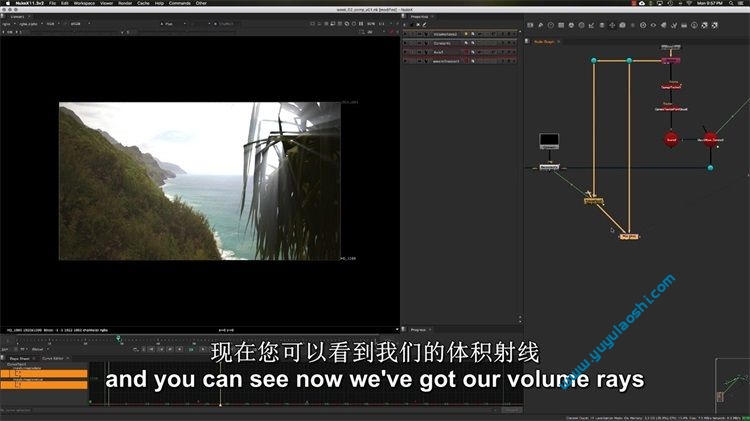Click the Wi-Fi icon in menu bar
Image resolution: width=750 pixels, height=421 pixels.
[x=689, y=3]
